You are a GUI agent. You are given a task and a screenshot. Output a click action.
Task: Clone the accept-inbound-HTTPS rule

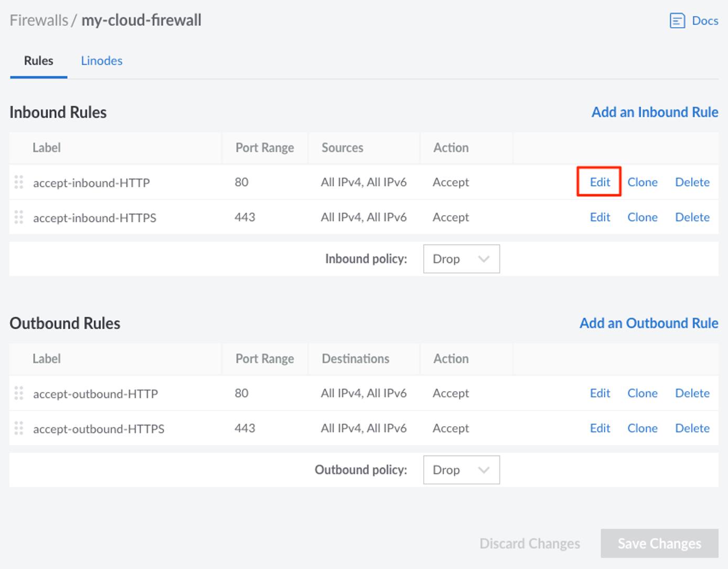point(642,217)
